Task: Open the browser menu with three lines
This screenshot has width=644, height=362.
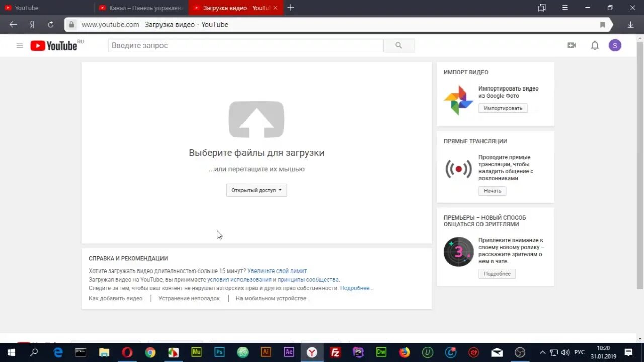Action: coord(565,8)
